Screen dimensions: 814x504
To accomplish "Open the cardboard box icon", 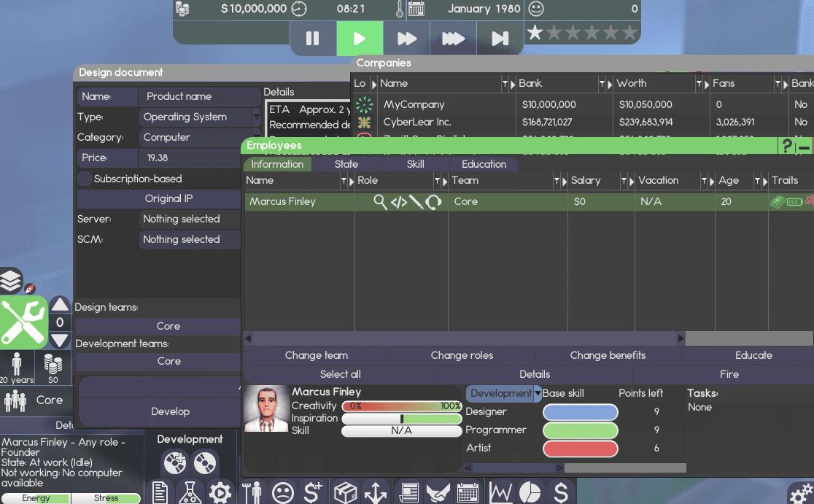I will pos(345,492).
